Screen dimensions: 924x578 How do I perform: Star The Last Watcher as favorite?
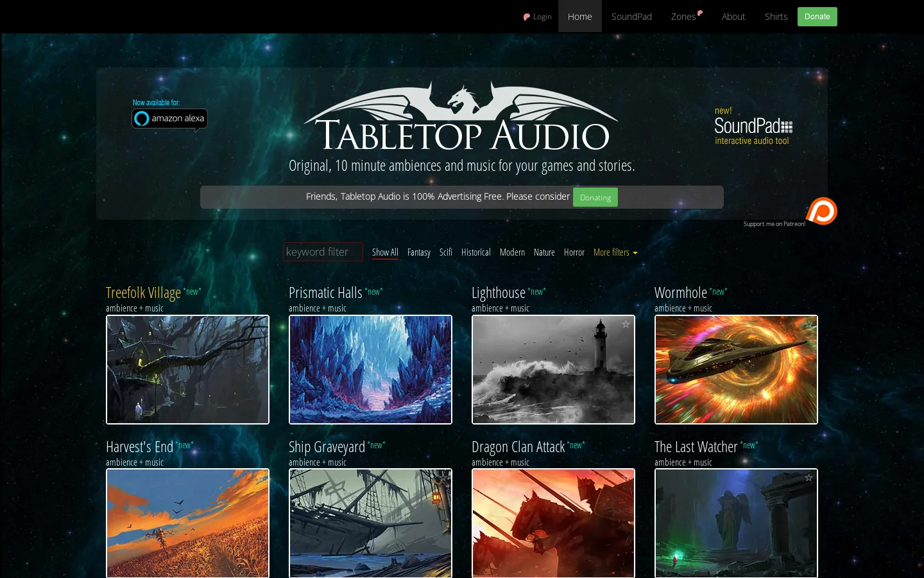(809, 478)
